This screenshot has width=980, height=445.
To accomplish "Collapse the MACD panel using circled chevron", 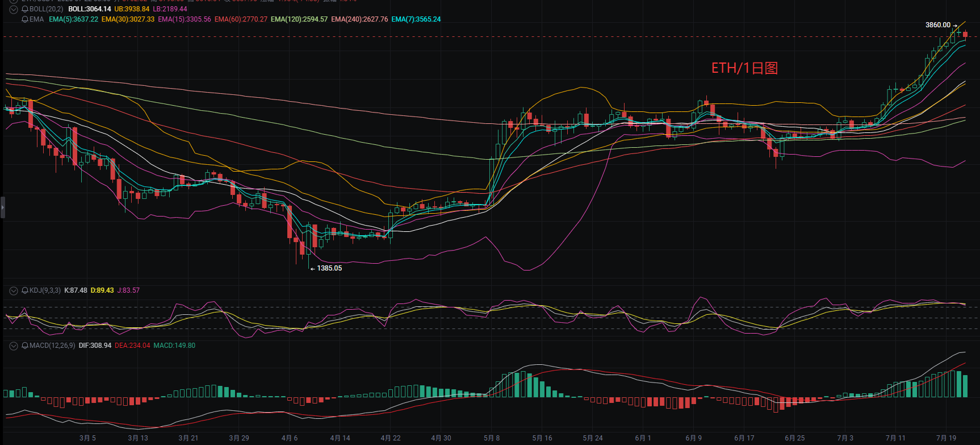I will (14, 346).
